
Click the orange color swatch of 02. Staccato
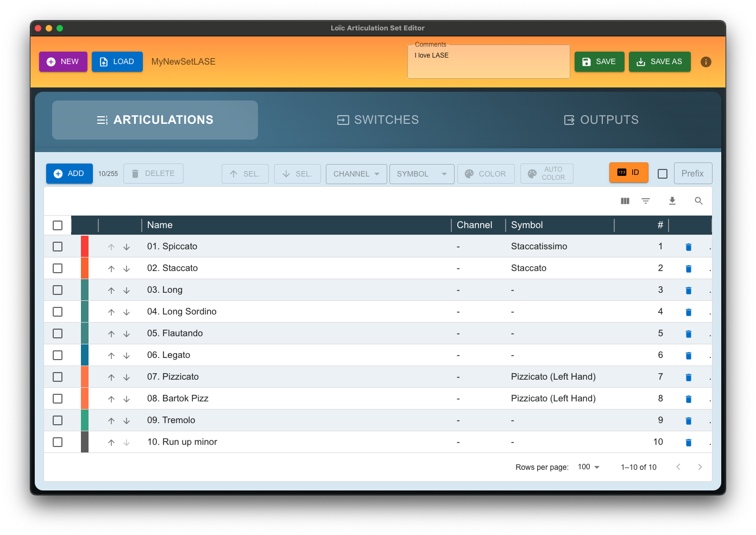[x=85, y=268]
